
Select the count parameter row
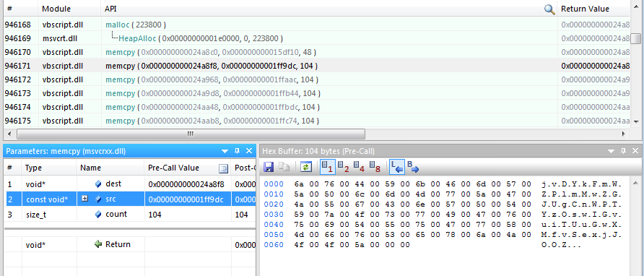pyautogui.click(x=129, y=215)
